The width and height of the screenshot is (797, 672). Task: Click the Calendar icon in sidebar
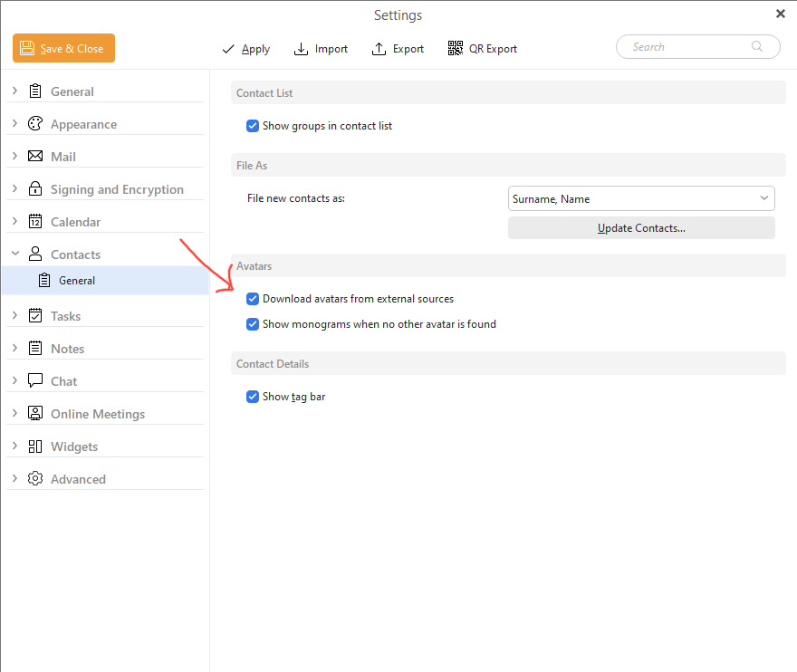[x=35, y=222]
